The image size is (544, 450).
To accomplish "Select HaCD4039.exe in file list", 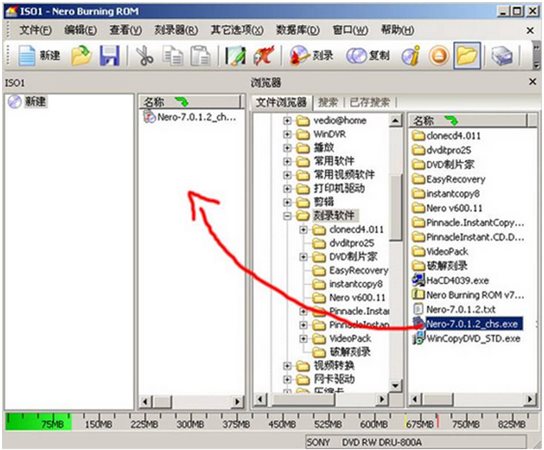I will pos(457,280).
